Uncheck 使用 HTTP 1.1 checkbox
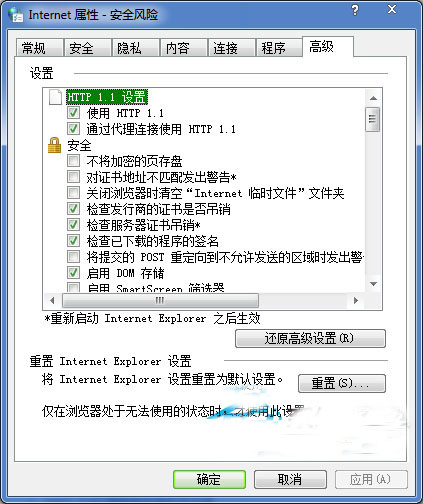 (73, 113)
